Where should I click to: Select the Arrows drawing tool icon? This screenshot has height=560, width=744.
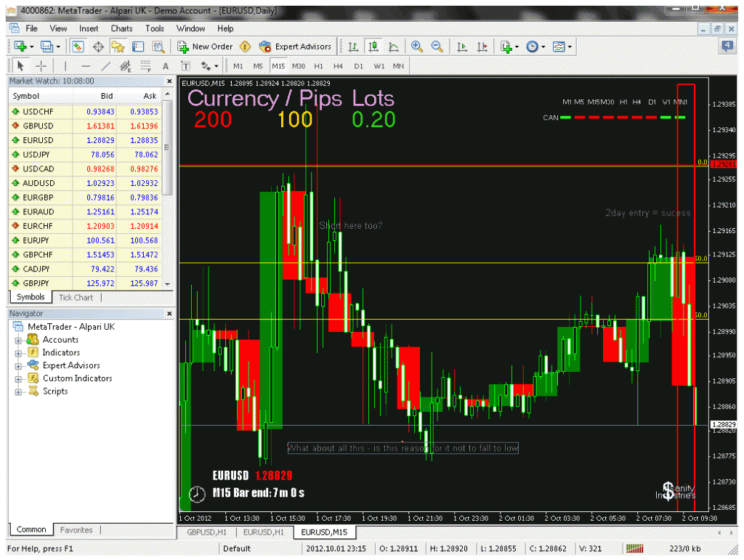click(x=206, y=66)
